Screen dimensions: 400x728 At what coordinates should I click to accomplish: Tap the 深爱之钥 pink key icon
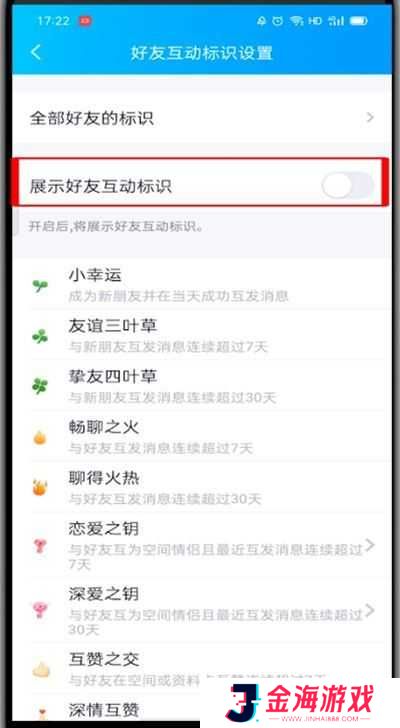40,610
